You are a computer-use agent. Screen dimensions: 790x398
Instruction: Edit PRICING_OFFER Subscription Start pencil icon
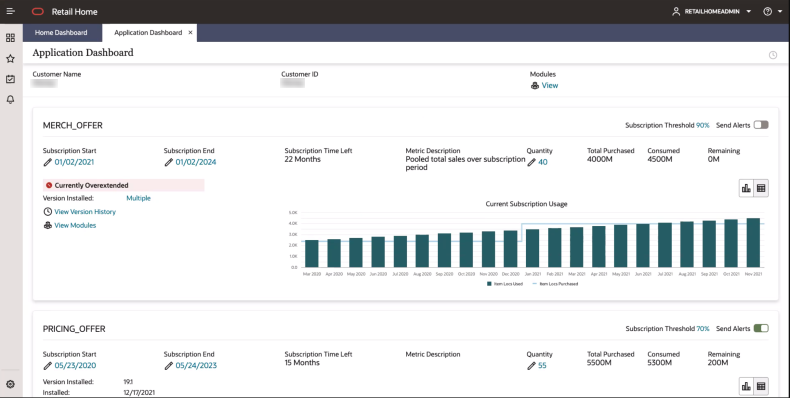click(47, 366)
